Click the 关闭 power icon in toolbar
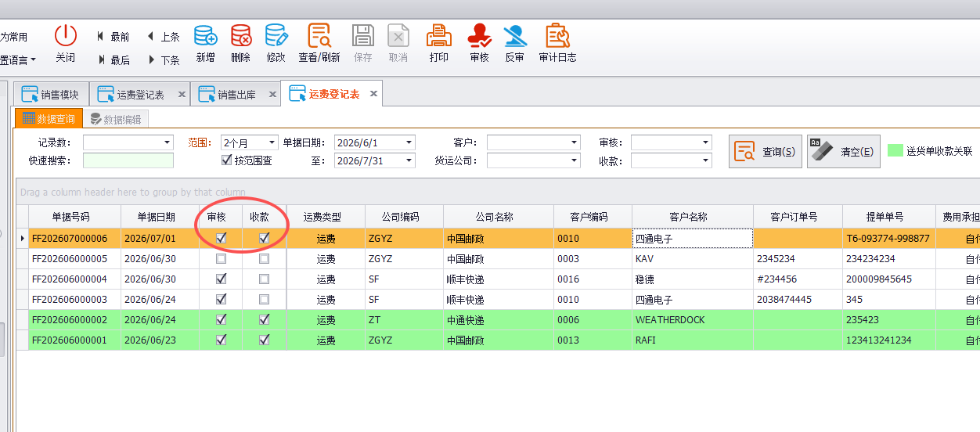Image resolution: width=980 pixels, height=432 pixels. click(66, 35)
